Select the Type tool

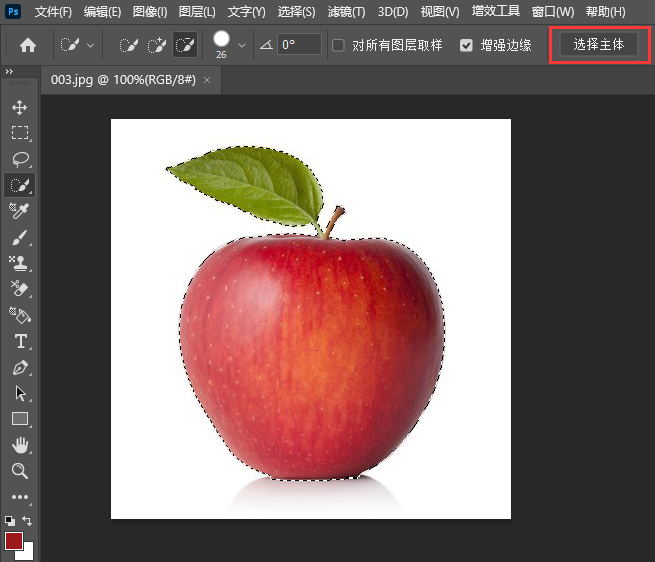point(20,341)
